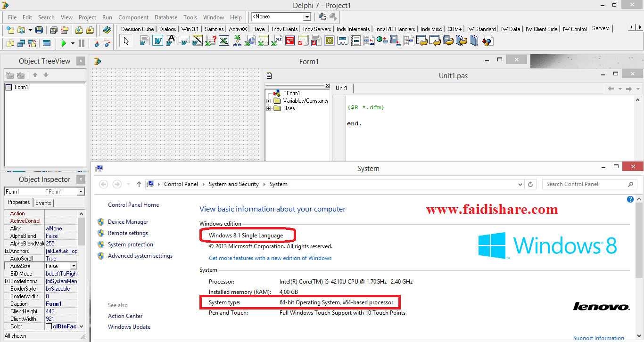Open address bar history dropdown in System window

[x=520, y=184]
